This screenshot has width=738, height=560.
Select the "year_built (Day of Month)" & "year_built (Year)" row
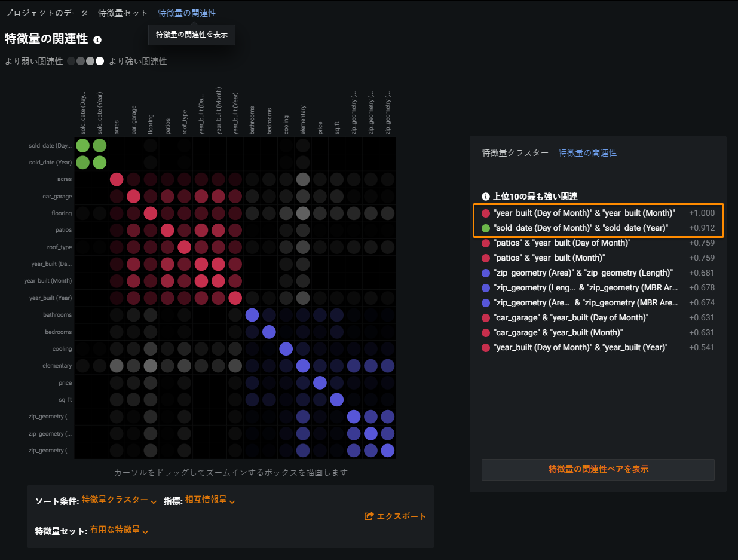pyautogui.click(x=580, y=347)
